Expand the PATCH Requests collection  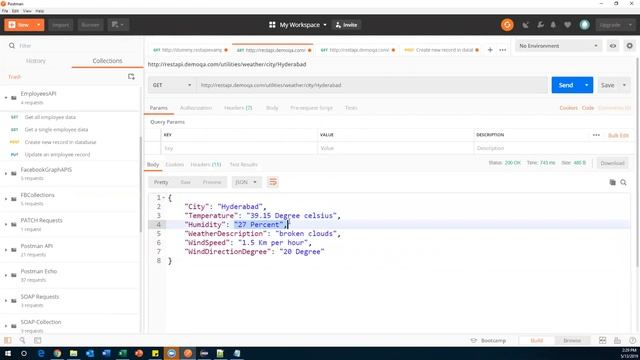pos(6,224)
